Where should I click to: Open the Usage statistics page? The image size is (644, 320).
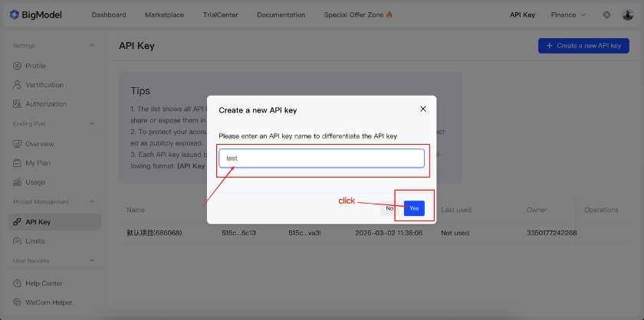click(x=35, y=182)
